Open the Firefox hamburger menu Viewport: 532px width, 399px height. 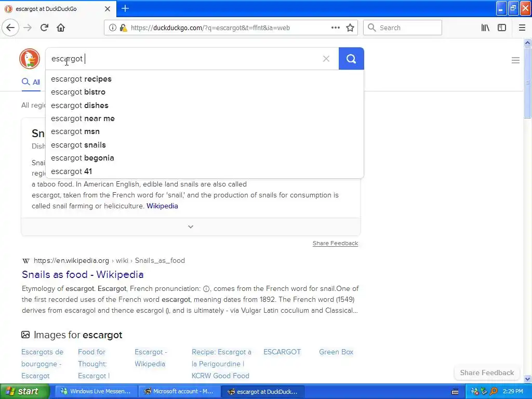pos(522,28)
